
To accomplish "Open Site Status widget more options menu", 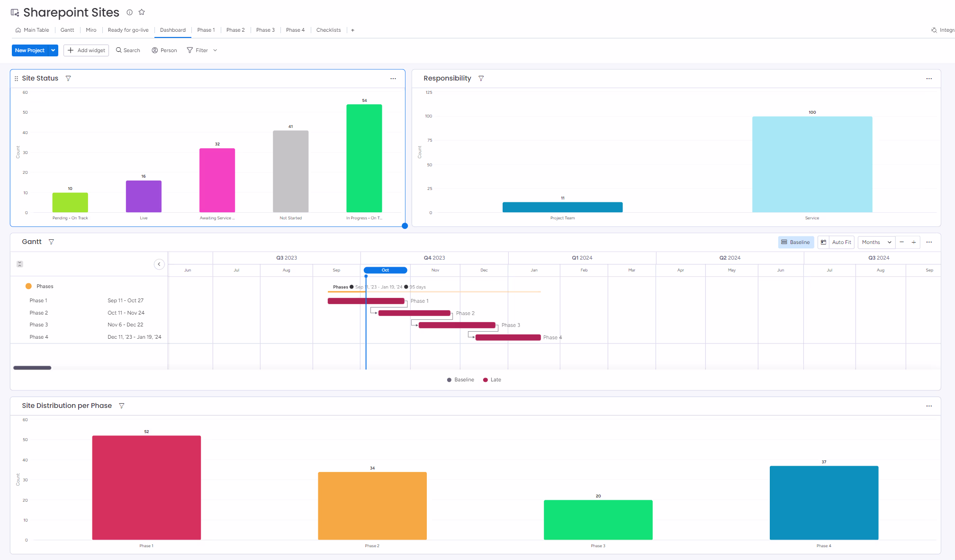I will click(393, 79).
